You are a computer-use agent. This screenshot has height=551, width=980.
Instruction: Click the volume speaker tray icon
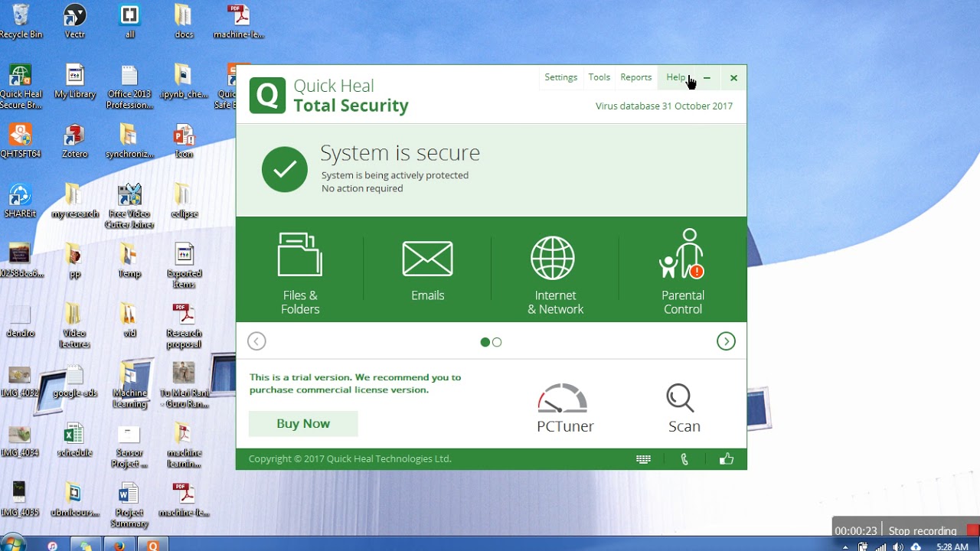pyautogui.click(x=898, y=546)
